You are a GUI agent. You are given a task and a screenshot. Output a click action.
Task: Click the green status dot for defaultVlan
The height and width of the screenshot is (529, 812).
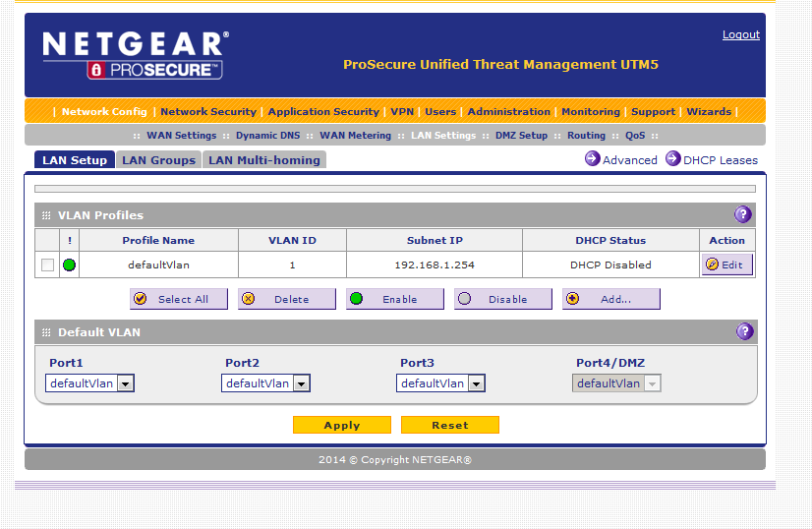69,264
